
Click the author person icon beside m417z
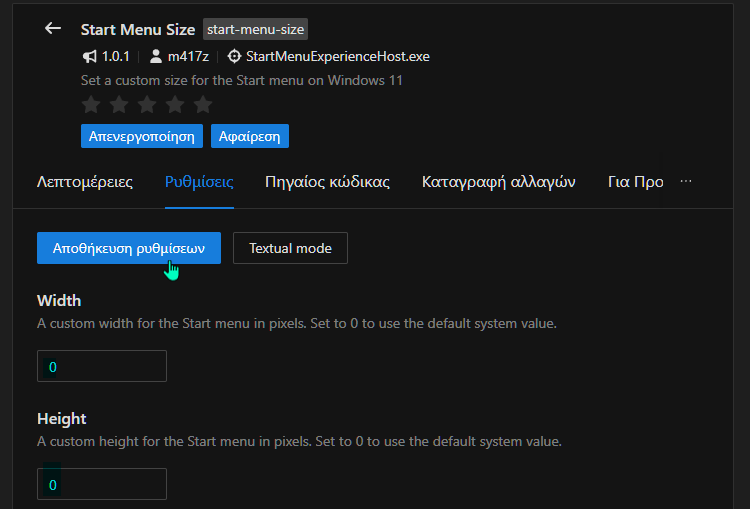155,56
